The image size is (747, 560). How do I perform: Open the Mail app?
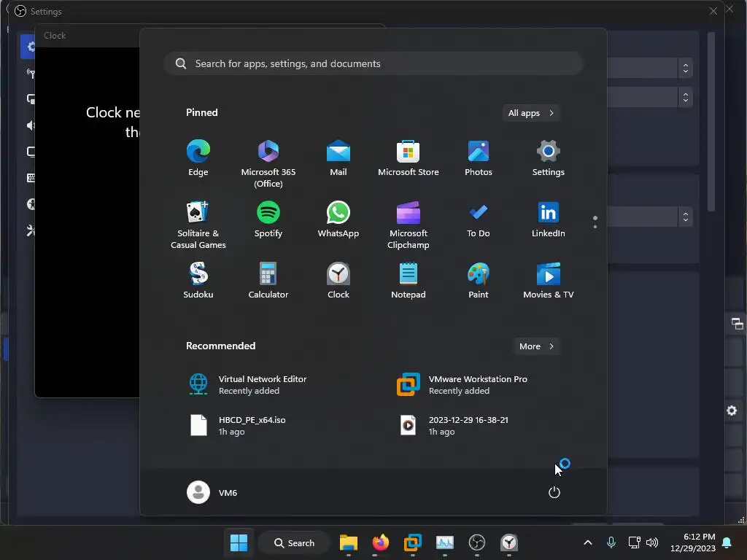(x=338, y=158)
